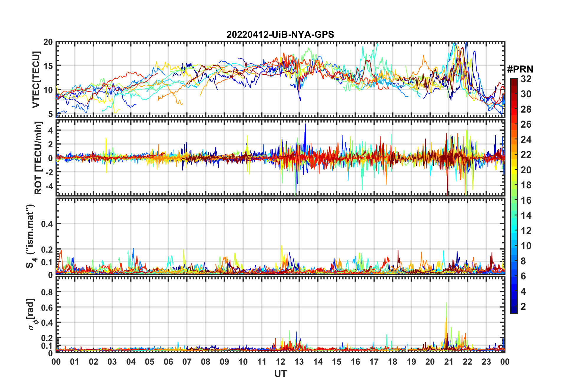This screenshot has height=392, width=561.
Task: Click hour tick "15" on UT axis
Action: pos(337,362)
